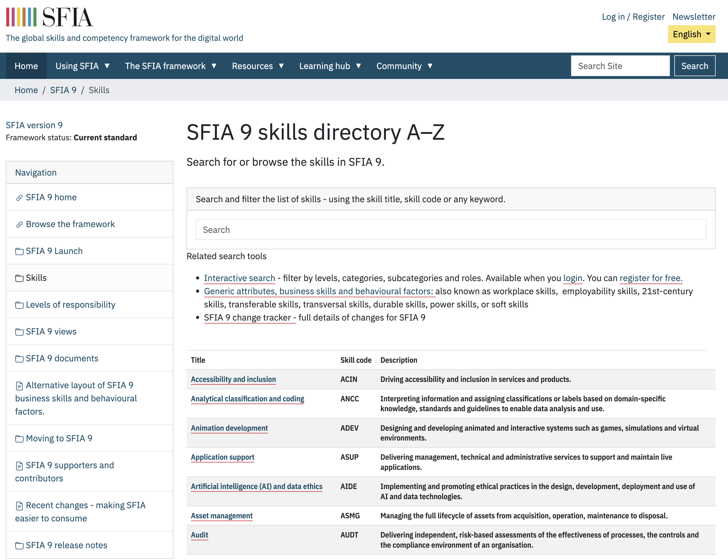
Task: Open Analytical classification and coding skill
Action: pyautogui.click(x=248, y=399)
